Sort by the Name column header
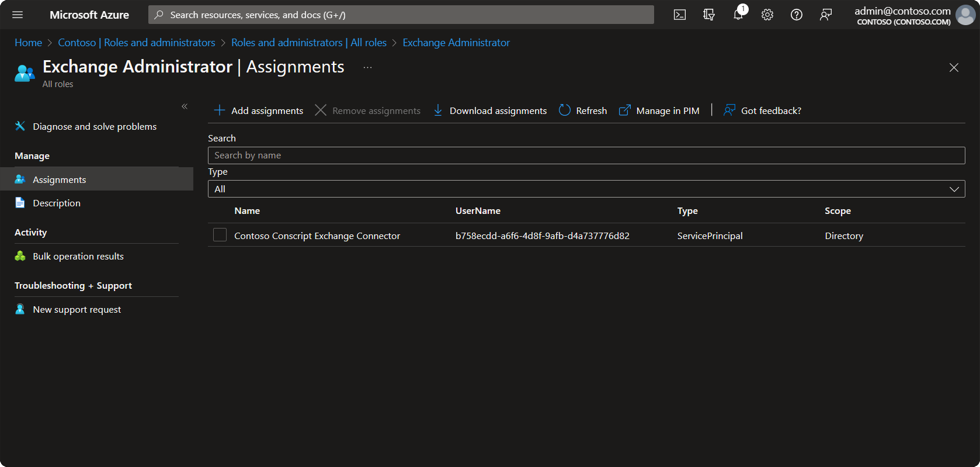 click(x=247, y=210)
